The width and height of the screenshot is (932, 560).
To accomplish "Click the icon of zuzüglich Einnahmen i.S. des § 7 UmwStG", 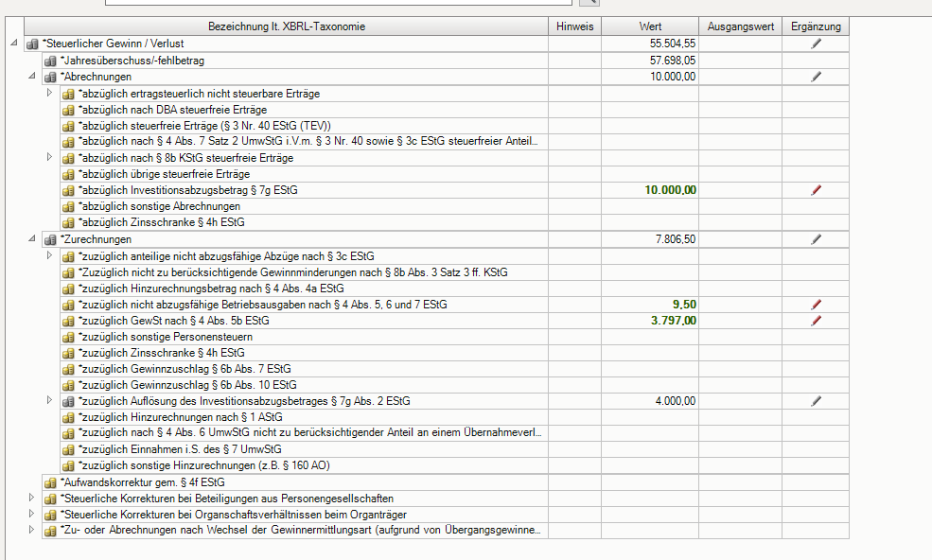I will (68, 450).
